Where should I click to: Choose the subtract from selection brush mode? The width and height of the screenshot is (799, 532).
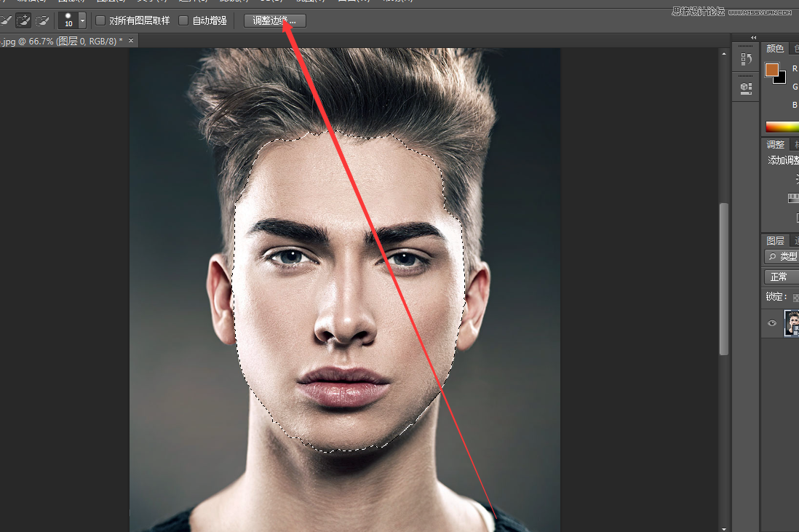click(x=42, y=20)
